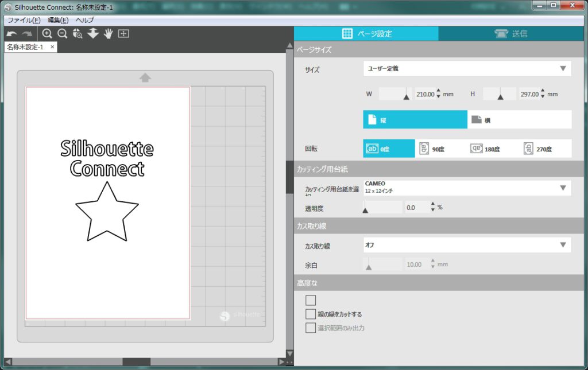Screen dimensions: 588x370
Task: Decrease the transparency with its down arrow
Action: [433, 210]
